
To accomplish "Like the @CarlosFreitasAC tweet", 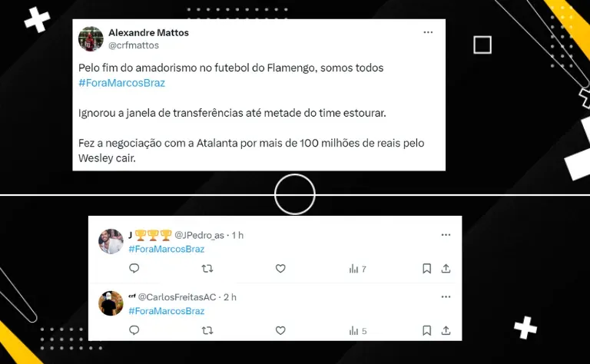I will [x=280, y=330].
